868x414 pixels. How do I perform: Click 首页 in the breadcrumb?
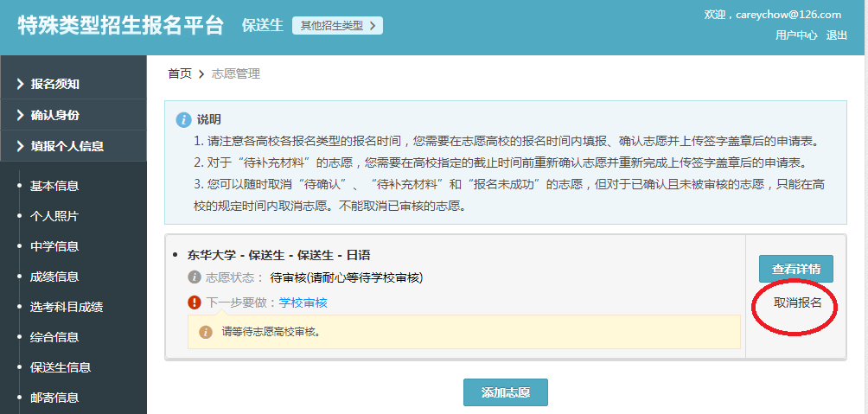pyautogui.click(x=180, y=74)
